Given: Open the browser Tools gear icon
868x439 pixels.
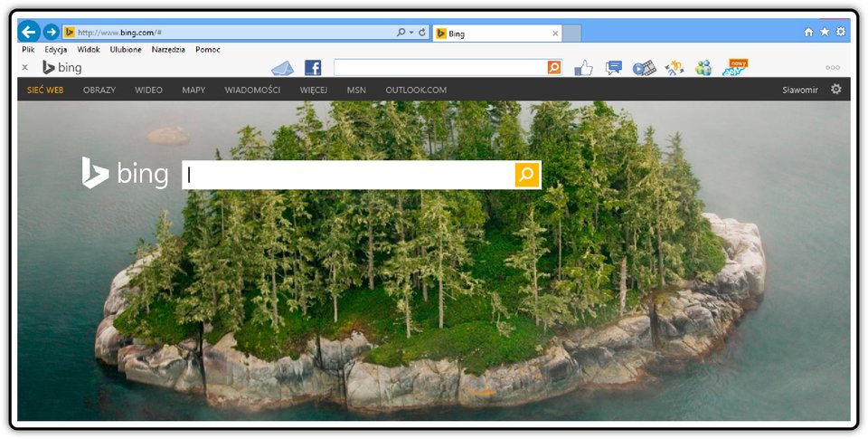Looking at the screenshot, I should (x=841, y=32).
